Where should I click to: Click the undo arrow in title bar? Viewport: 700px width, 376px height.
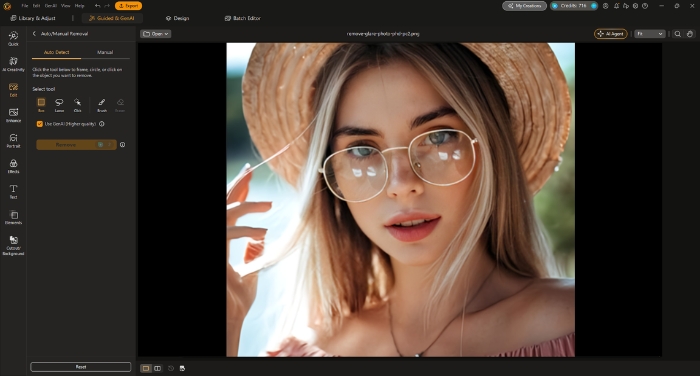(98, 6)
